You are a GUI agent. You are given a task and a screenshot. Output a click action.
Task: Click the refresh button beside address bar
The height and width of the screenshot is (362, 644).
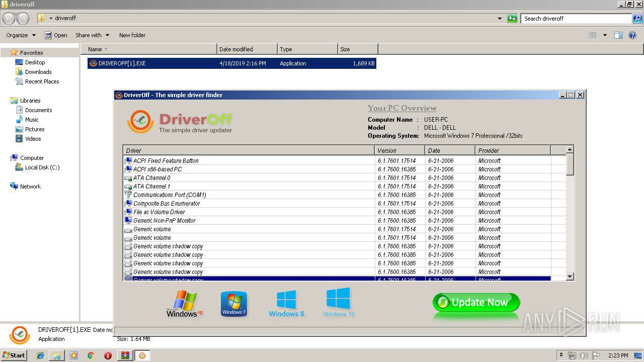tap(512, 19)
